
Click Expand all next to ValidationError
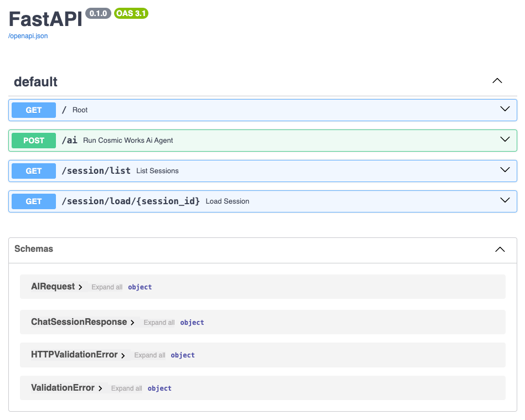tap(127, 388)
